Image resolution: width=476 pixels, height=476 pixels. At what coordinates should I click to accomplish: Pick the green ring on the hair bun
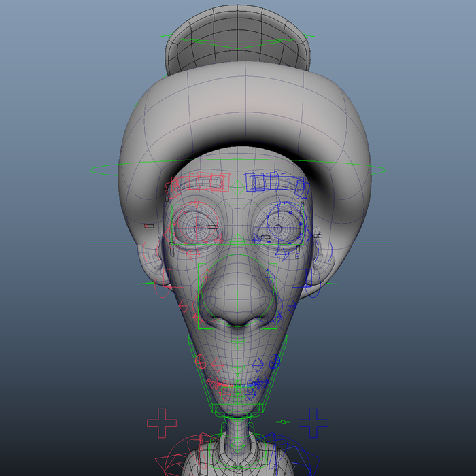click(x=237, y=36)
